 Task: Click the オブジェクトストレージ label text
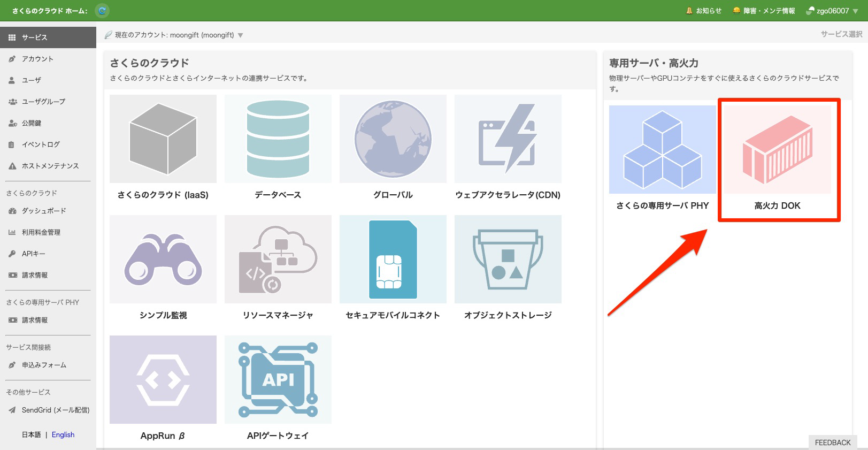(508, 315)
